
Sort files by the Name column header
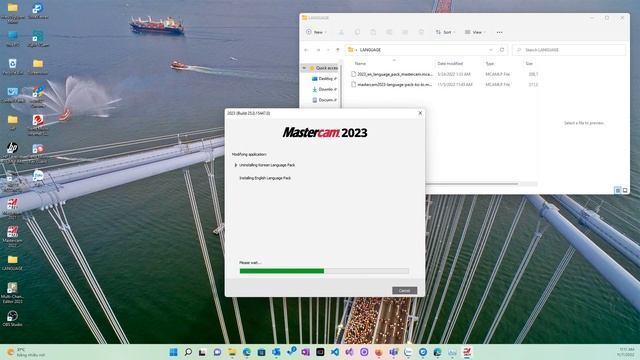point(360,64)
